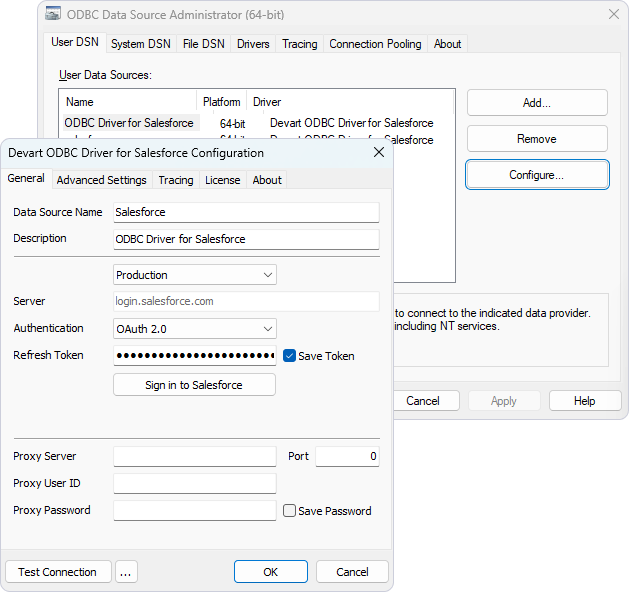
Task: Click the Proxy User ID field
Action: click(x=195, y=483)
